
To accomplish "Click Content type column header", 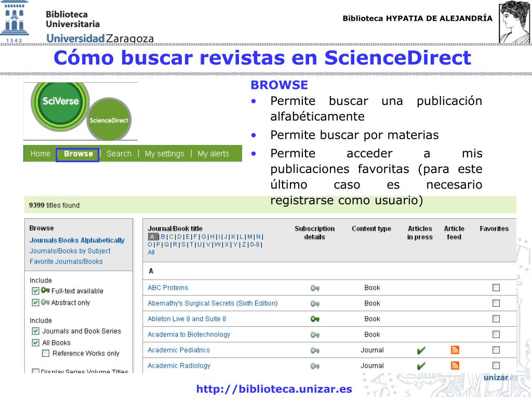I will [371, 229].
